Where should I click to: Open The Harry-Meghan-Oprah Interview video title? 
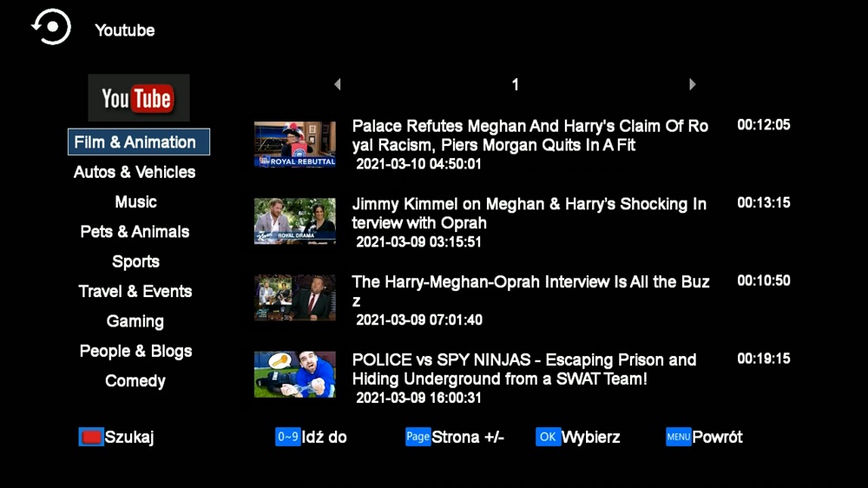530,292
